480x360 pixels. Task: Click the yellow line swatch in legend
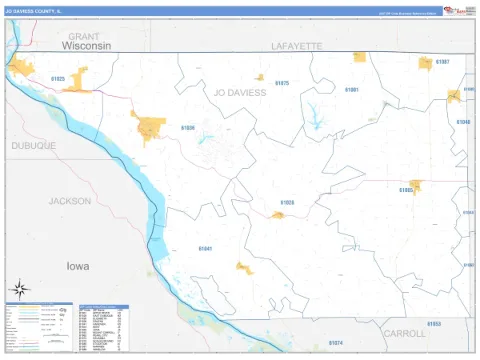(29, 307)
